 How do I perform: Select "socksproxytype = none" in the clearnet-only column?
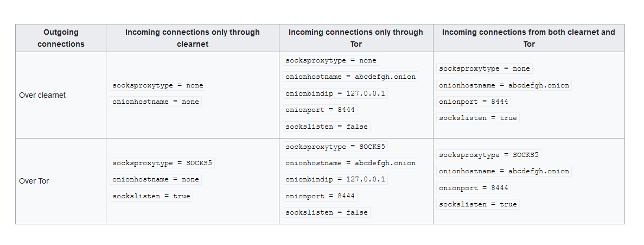coord(158,85)
